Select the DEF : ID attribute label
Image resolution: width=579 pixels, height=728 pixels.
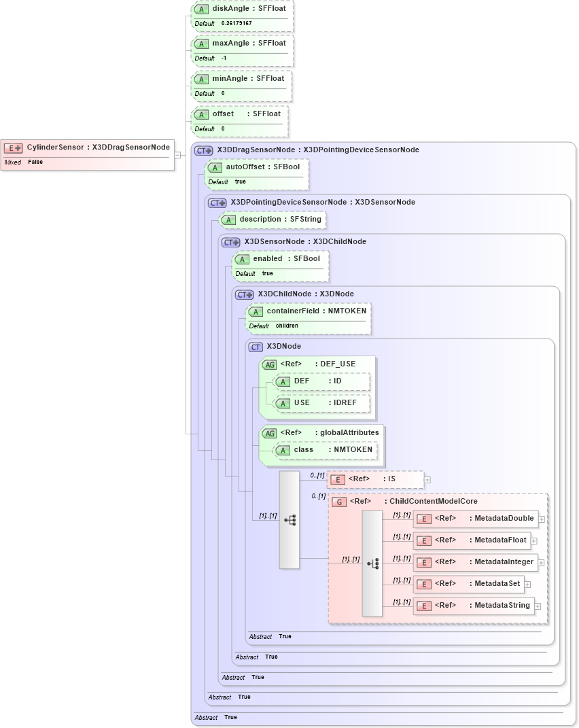coord(317,381)
